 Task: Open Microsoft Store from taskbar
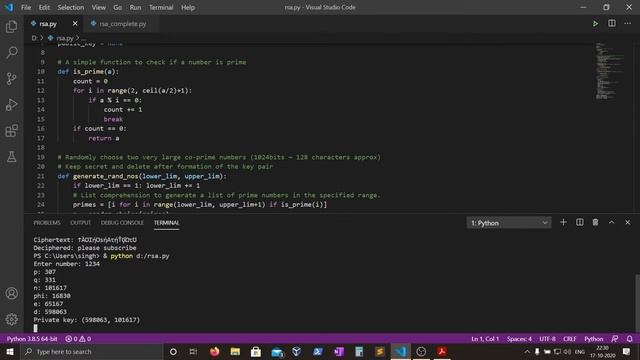(x=256, y=351)
